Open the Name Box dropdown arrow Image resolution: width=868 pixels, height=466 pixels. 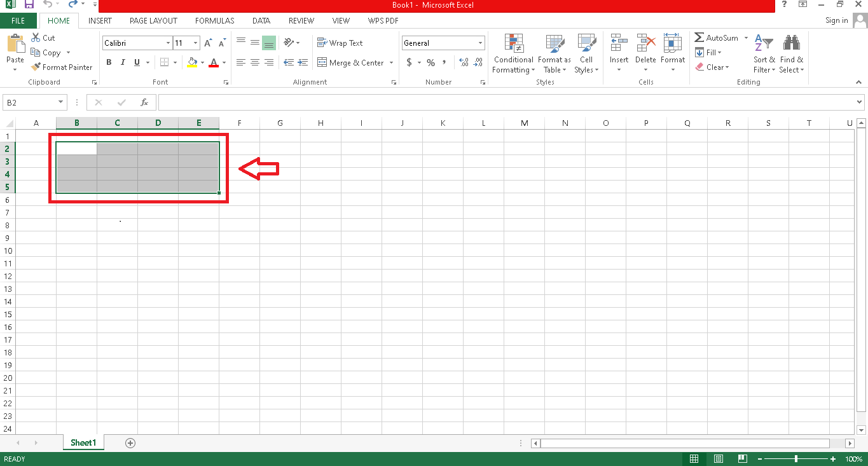61,102
